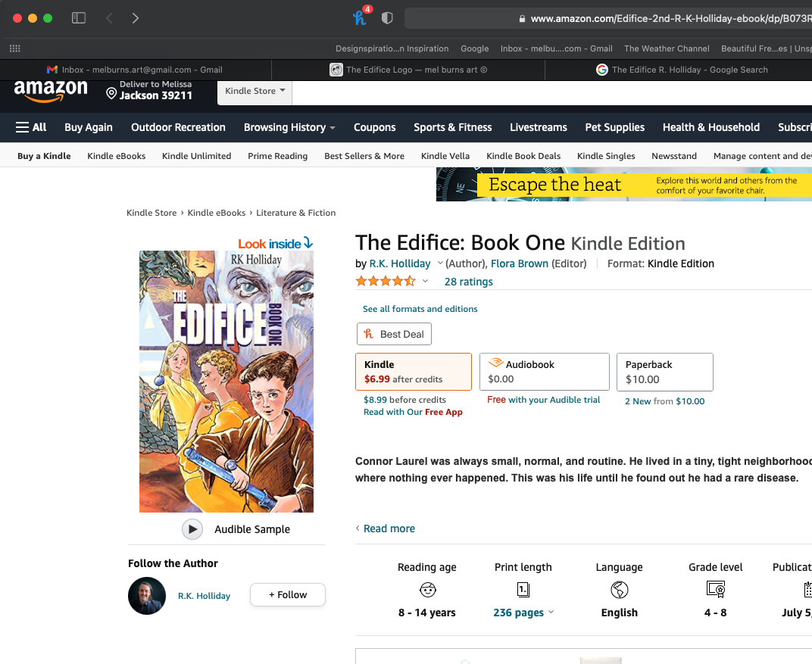Screen dimensions: 812x664
Task: Open the Flora Brown editor link
Action: click(520, 263)
